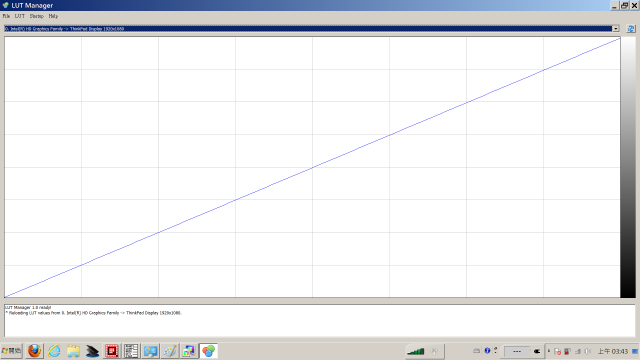Switch to the LUT Manager taskbar button
This screenshot has width=640, height=360.
[209, 351]
